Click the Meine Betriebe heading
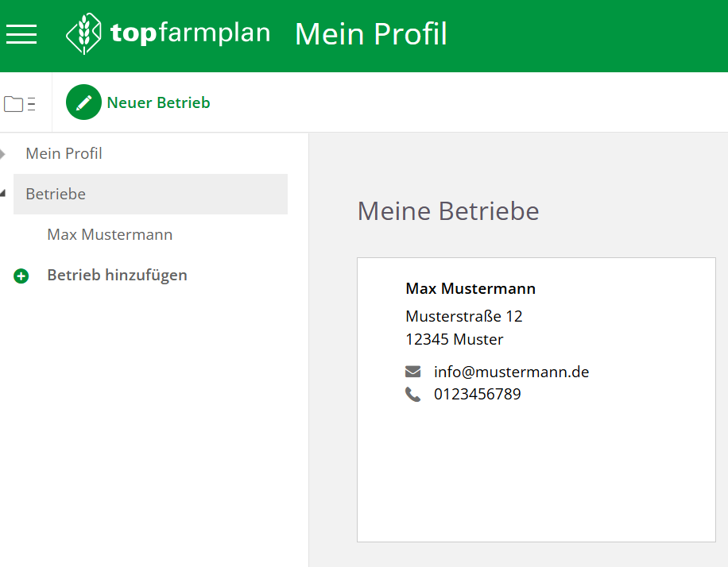 pos(448,211)
